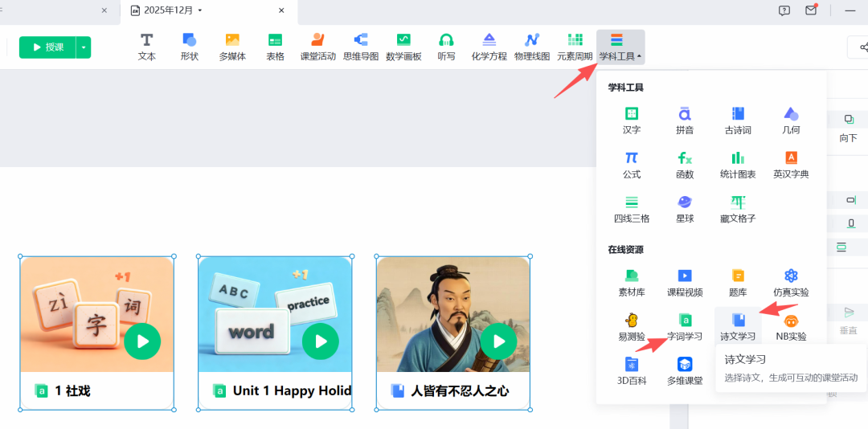Select the 人皆有不忍人之心 card title

point(460,391)
